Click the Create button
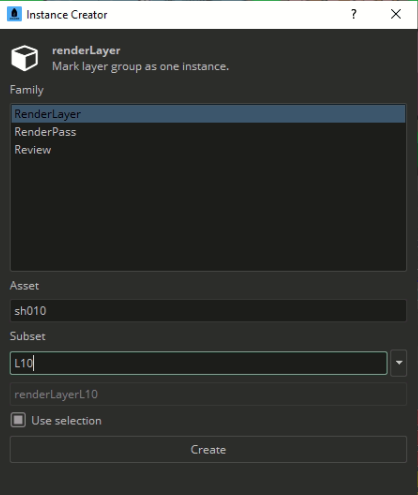Screen dimensions: 418x495 pyautogui.click(x=208, y=449)
